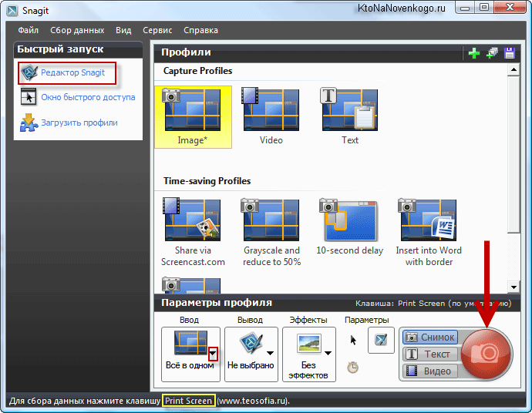The width and height of the screenshot is (532, 413).
Task: Open the Сбор данных menu
Action: [77, 30]
